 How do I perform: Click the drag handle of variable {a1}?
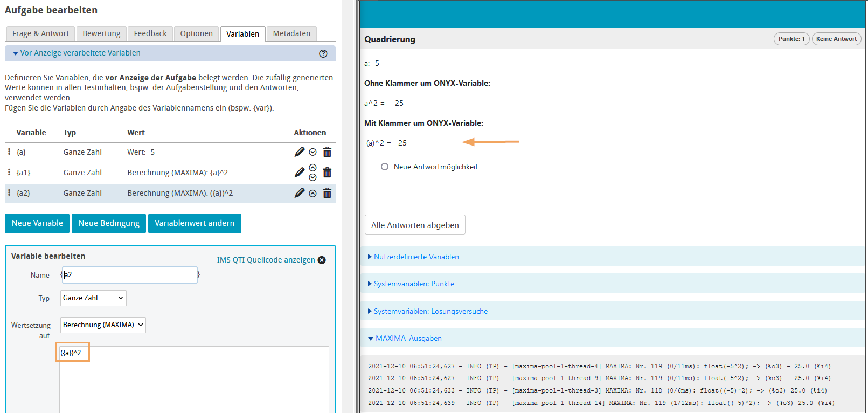(9, 173)
